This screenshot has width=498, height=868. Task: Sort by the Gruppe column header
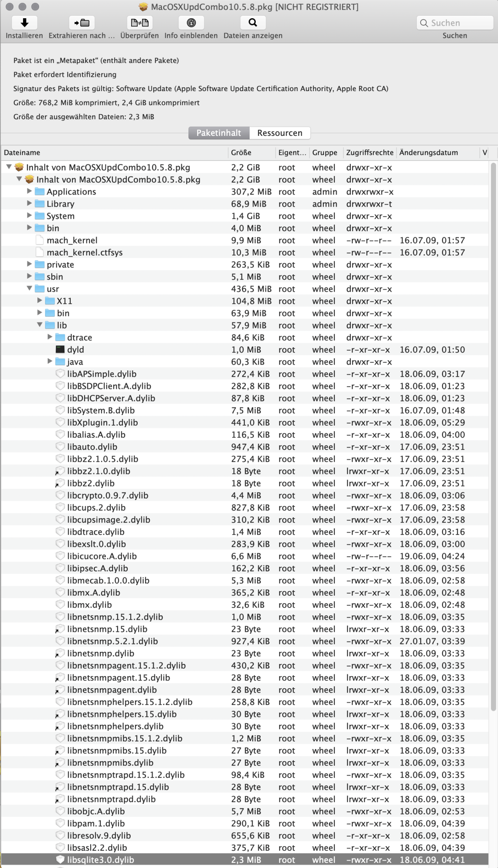[x=326, y=153]
